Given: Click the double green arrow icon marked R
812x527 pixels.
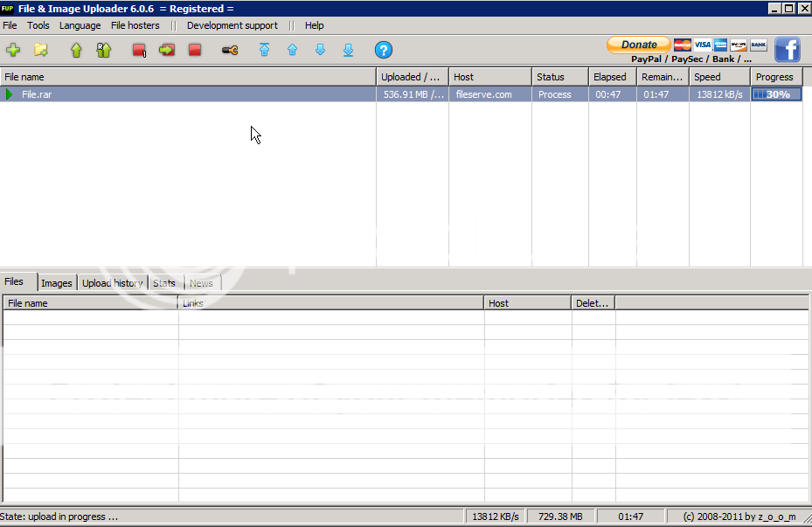Looking at the screenshot, I should (x=104, y=50).
